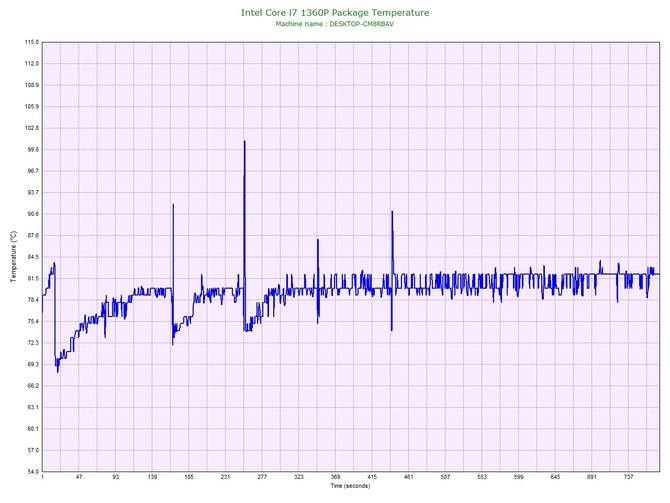The width and height of the screenshot is (670, 503).
Task: Click the 507 time-axis tick label
Action: point(445,477)
